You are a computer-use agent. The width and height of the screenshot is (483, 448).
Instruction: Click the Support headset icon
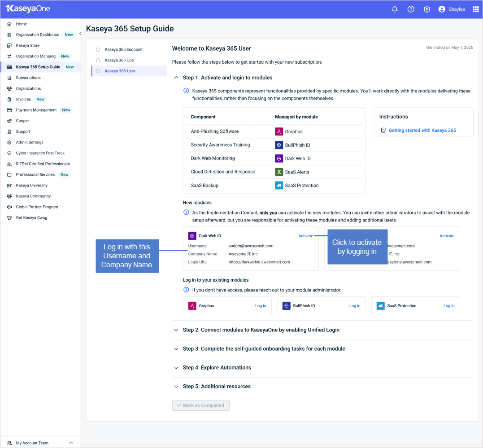click(9, 131)
